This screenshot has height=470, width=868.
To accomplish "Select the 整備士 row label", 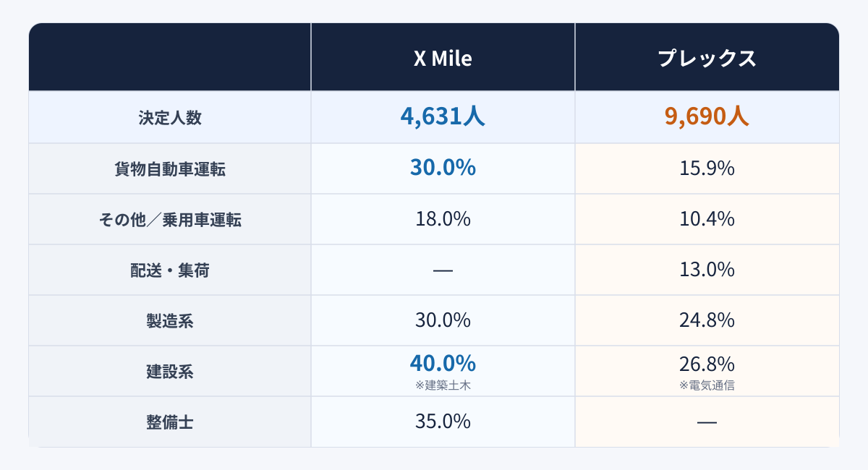I will pos(170,422).
